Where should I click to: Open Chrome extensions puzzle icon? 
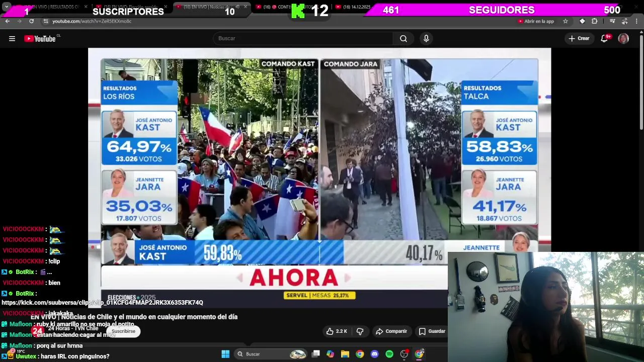(x=595, y=21)
